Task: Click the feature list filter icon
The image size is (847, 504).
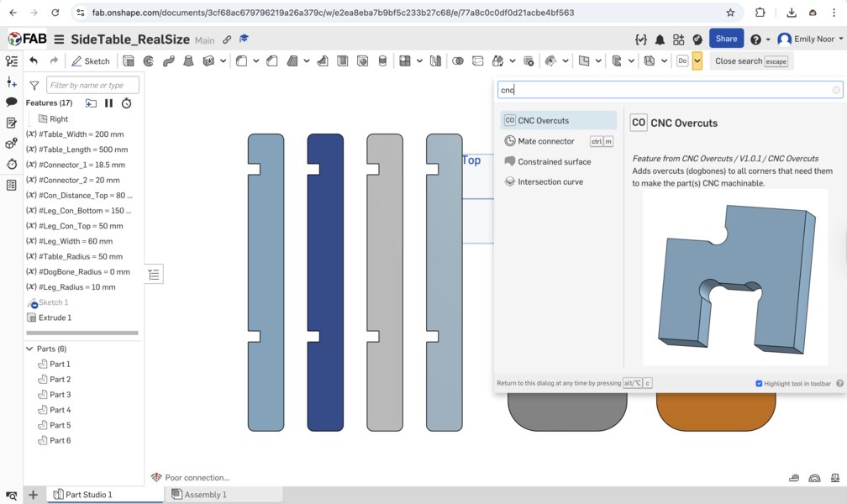Action: click(34, 85)
